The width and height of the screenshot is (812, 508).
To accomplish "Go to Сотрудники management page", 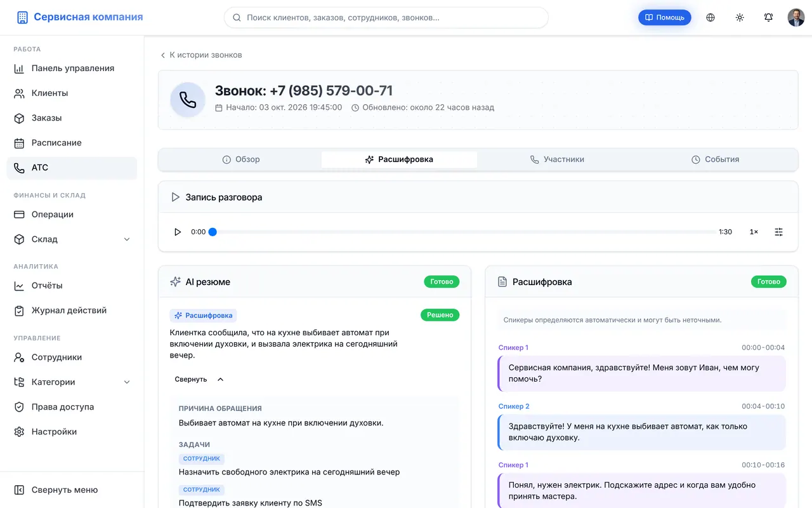I will pos(72,358).
